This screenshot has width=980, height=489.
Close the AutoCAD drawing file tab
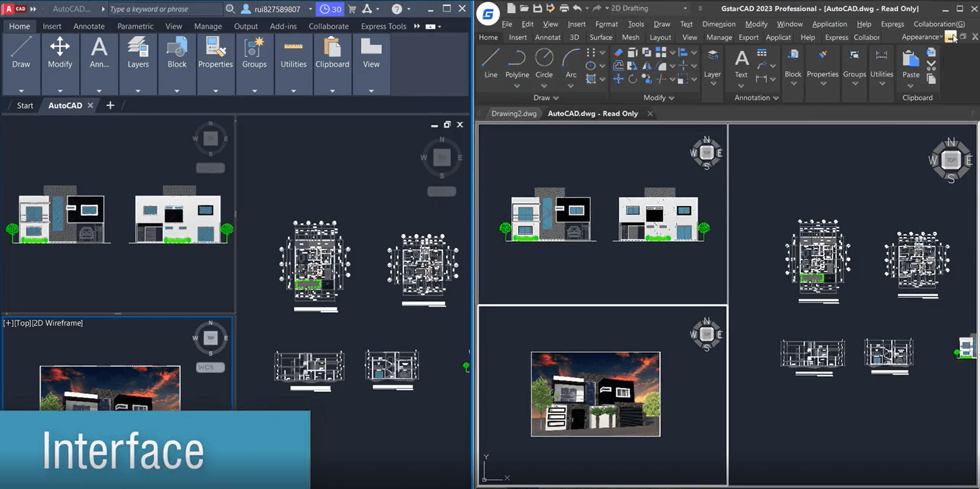[90, 105]
